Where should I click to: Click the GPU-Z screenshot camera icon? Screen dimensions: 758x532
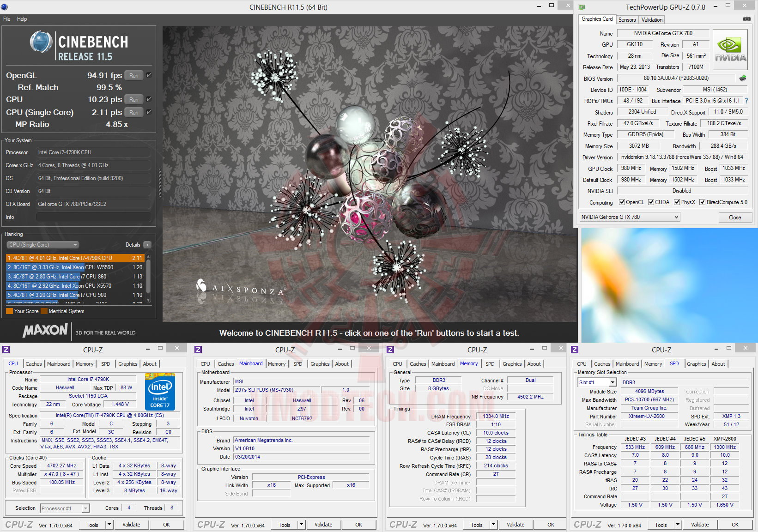coord(746,19)
